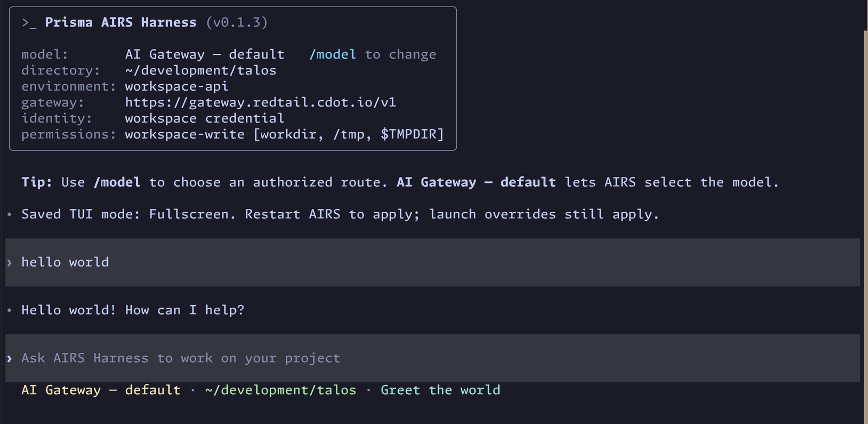Viewport: 868px width, 424px height.
Task: Click the /model command in the header
Action: (333, 54)
